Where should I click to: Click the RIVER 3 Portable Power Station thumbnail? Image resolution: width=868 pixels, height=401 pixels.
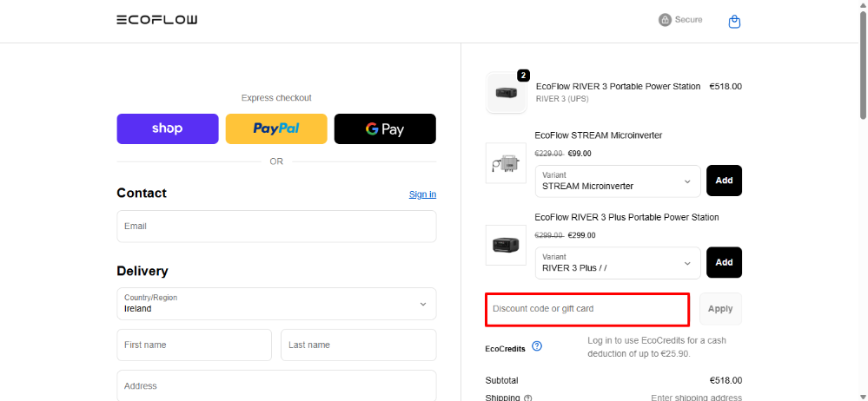tap(507, 92)
